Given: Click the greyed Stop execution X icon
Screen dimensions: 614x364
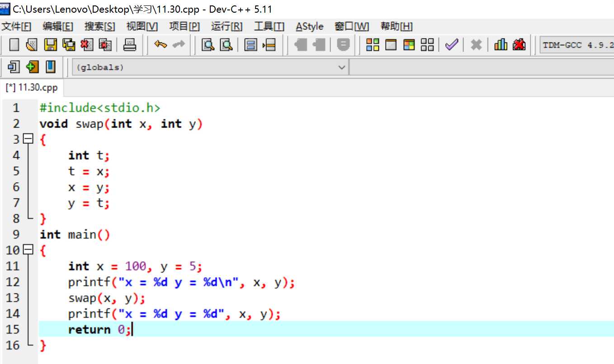Looking at the screenshot, I should (x=476, y=45).
